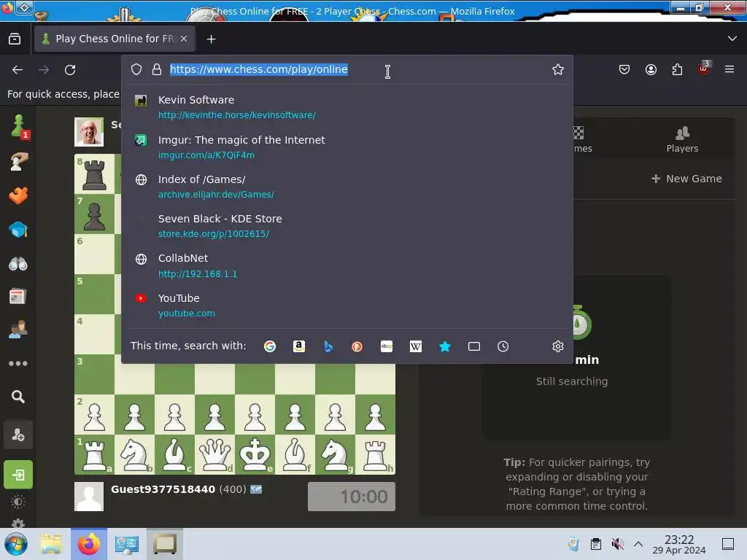Open the Learn graduation cap icon
This screenshot has width=747, height=560.
point(18,230)
